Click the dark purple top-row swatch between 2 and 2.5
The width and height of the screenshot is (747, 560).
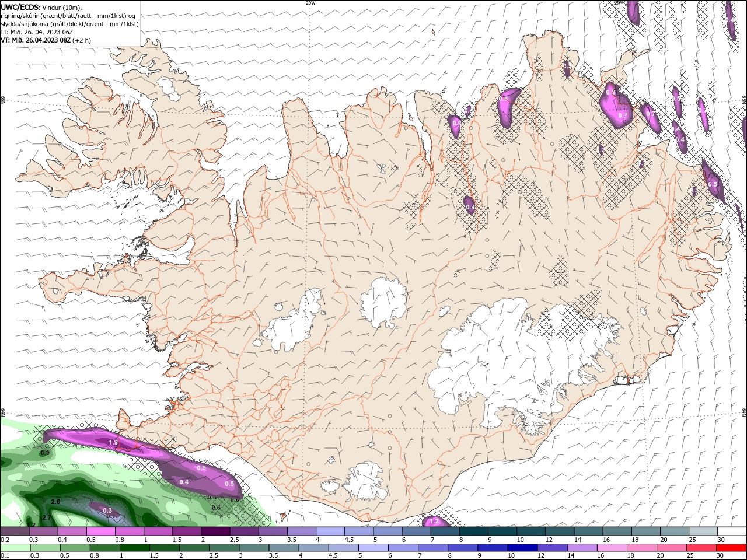coord(215,531)
